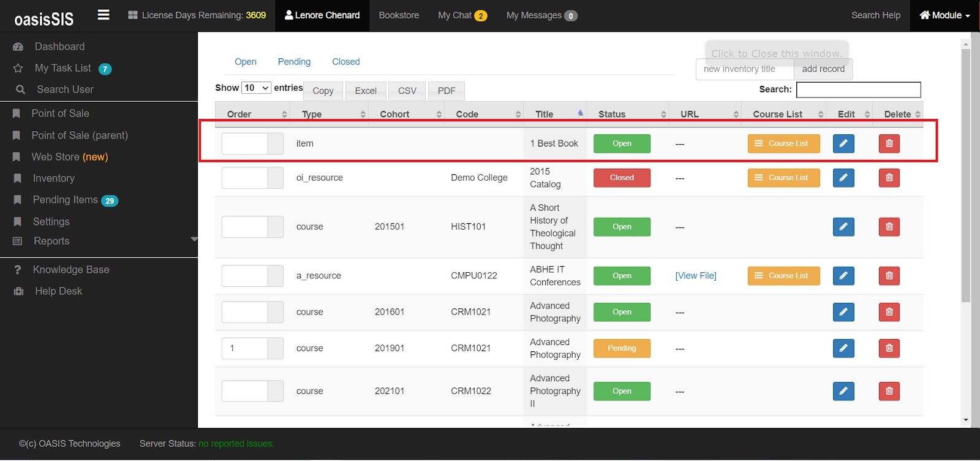Click the My Chat notification badge
This screenshot has width=980, height=461.
click(481, 16)
